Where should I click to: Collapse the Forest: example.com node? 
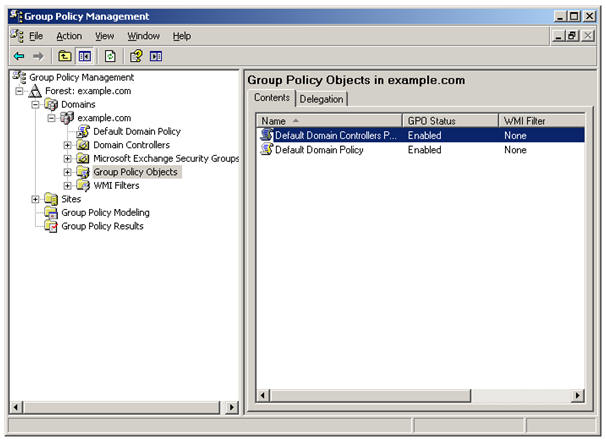coord(19,91)
